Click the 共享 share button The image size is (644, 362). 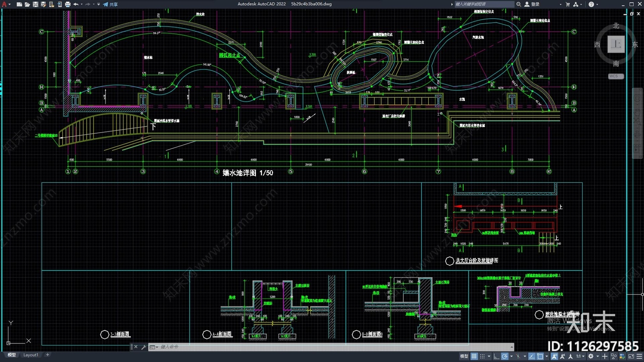tap(110, 4)
